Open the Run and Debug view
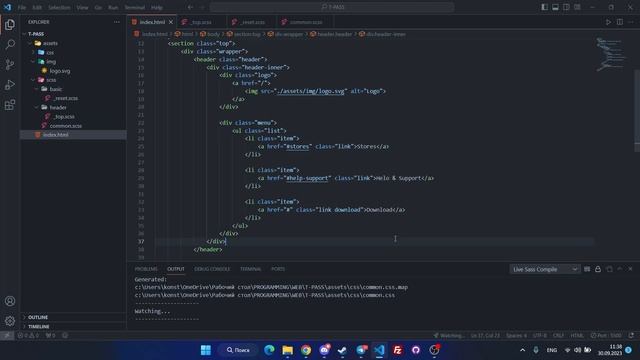 pyautogui.click(x=10, y=84)
